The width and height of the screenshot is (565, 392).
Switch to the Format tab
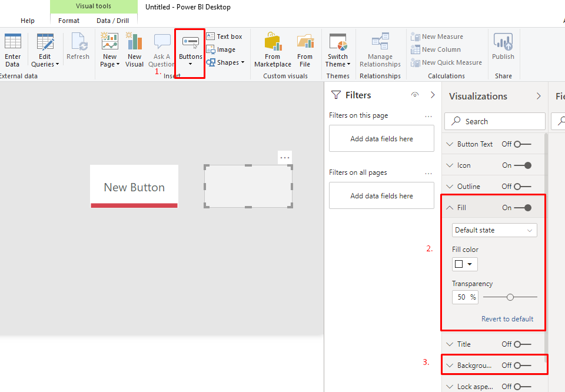(x=69, y=21)
